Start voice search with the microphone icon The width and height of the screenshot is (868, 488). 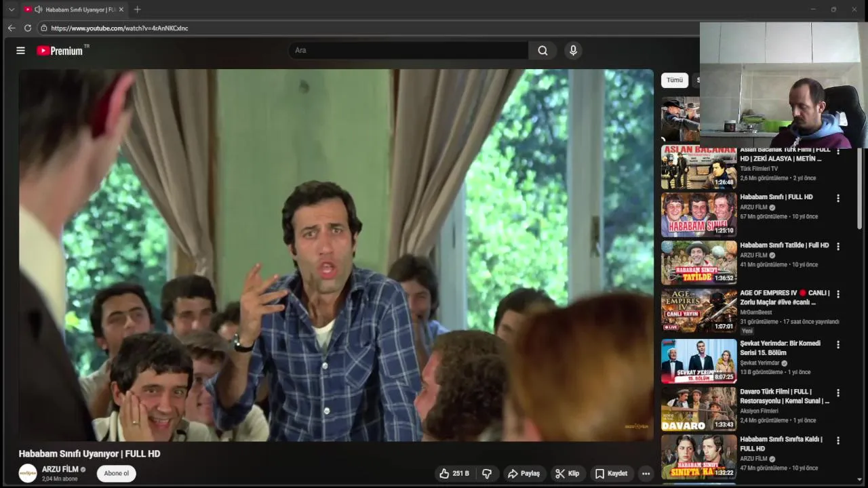point(573,51)
